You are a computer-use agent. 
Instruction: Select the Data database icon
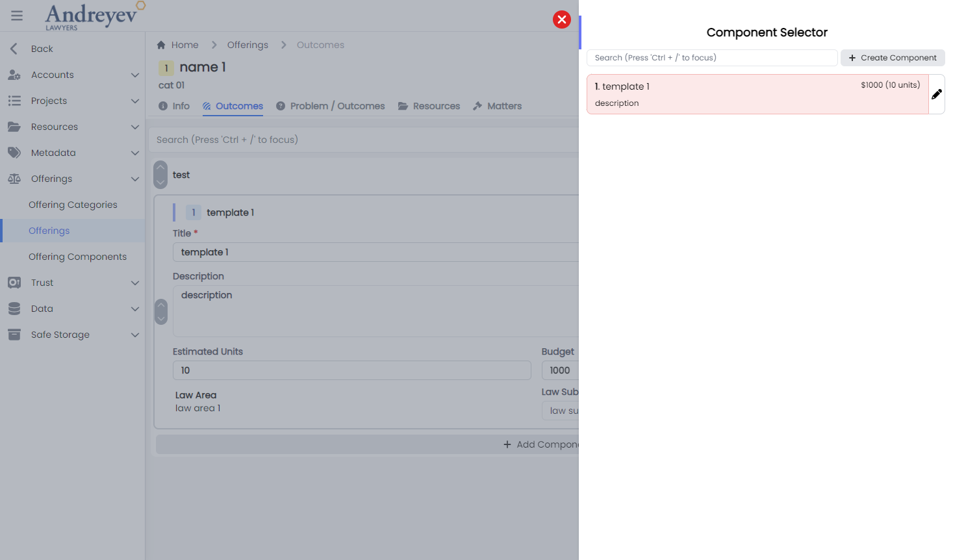pyautogui.click(x=14, y=309)
